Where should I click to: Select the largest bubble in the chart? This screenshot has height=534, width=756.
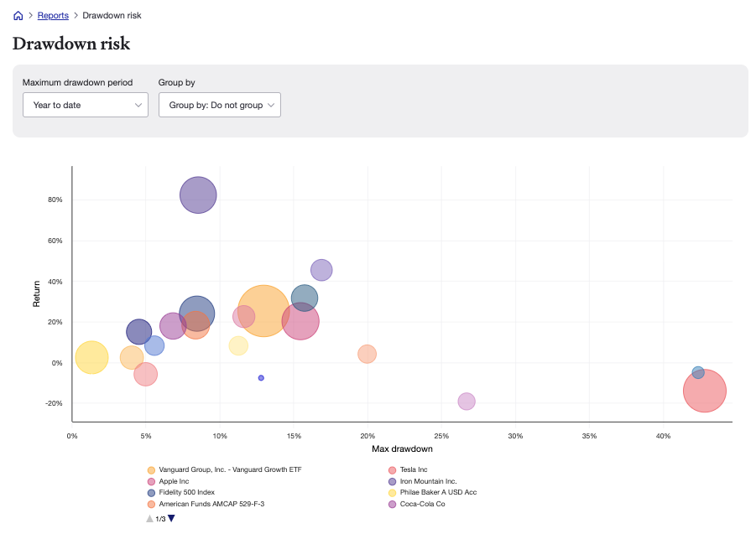click(263, 308)
